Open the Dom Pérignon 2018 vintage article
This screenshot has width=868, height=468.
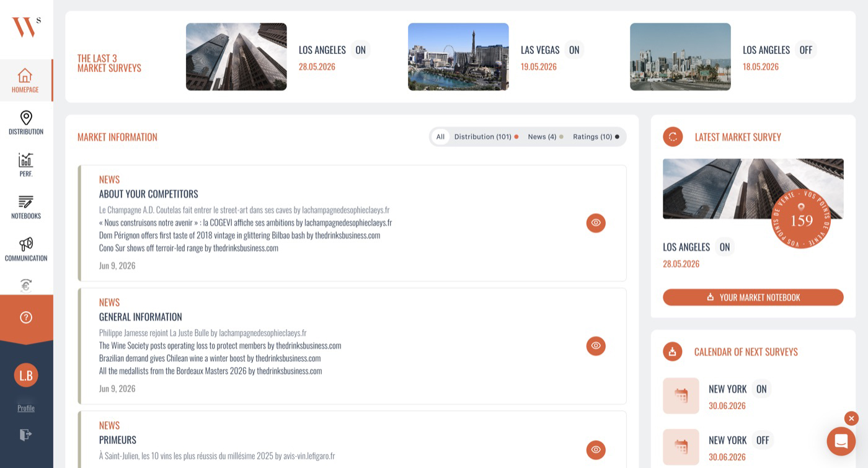click(240, 235)
